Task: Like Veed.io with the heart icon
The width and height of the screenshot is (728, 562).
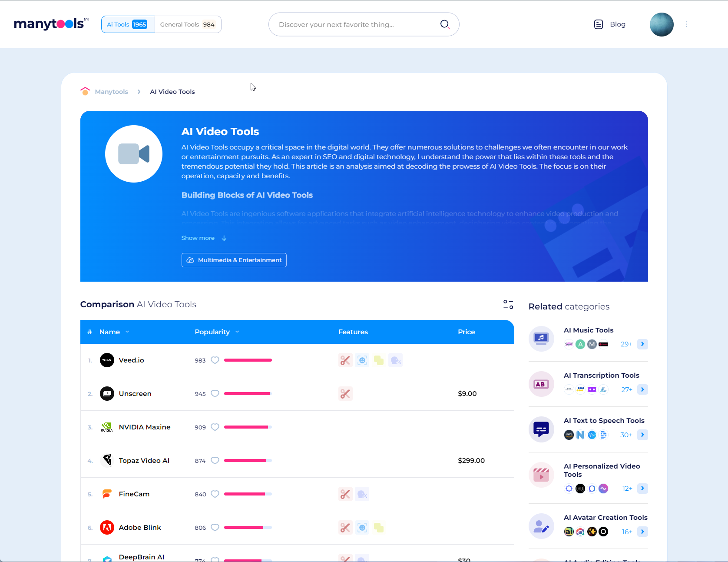Action: [x=215, y=360]
